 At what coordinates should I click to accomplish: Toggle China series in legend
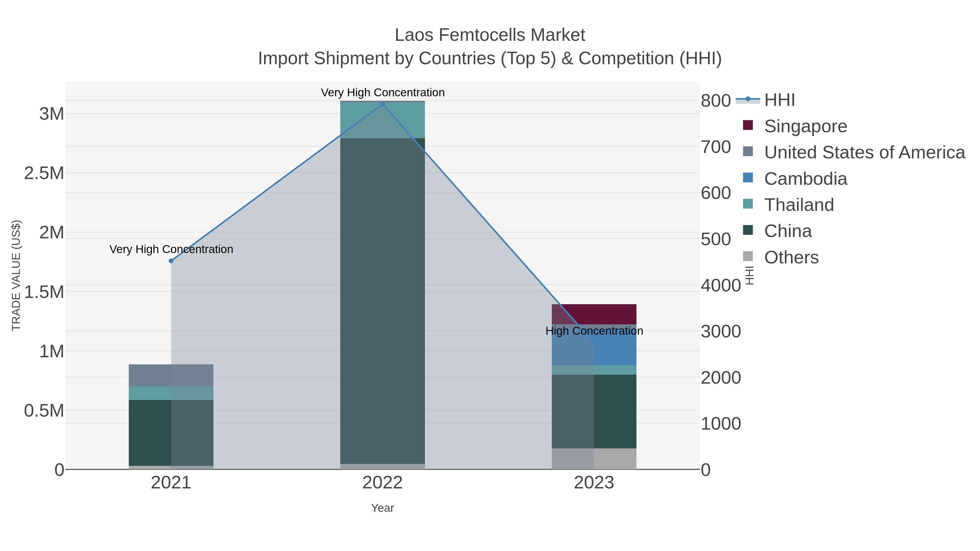point(777,231)
